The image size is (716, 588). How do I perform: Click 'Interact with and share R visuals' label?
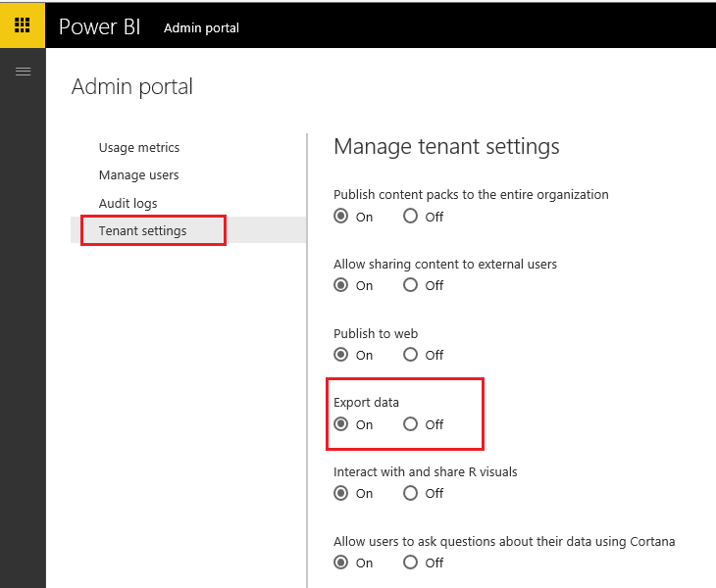click(425, 471)
